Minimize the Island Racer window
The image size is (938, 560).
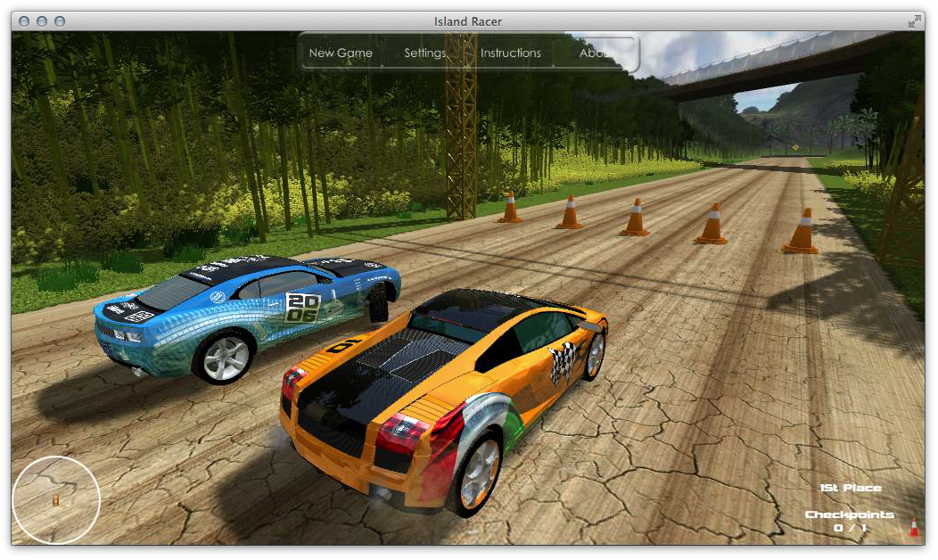(42, 21)
